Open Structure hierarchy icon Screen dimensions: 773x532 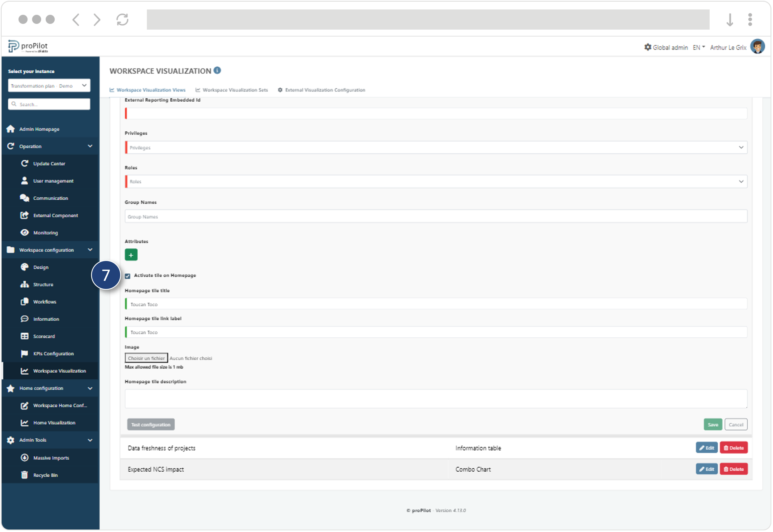coord(24,285)
